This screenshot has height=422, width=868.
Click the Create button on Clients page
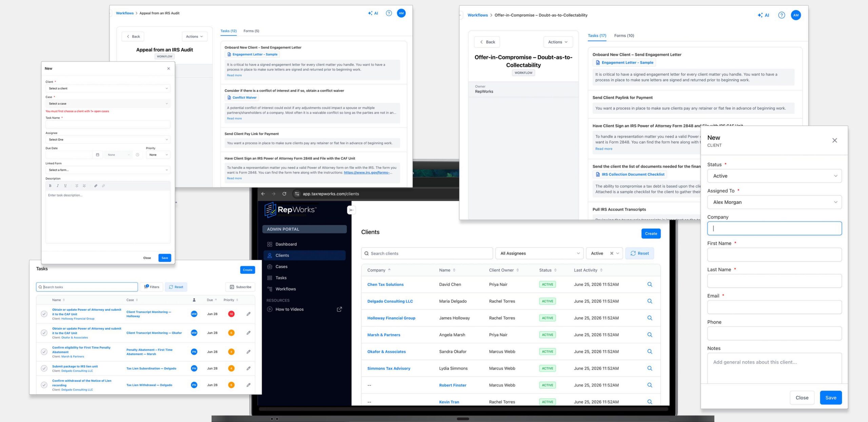(651, 233)
